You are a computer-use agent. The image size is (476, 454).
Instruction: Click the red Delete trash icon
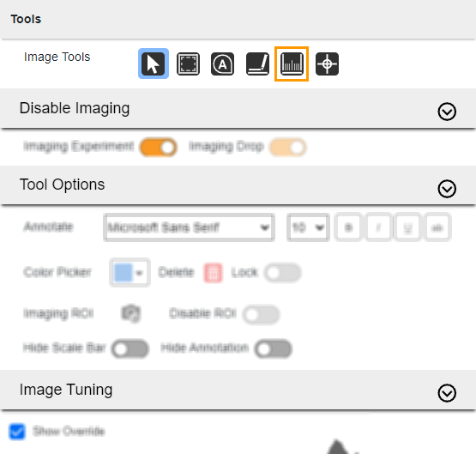pyautogui.click(x=213, y=272)
